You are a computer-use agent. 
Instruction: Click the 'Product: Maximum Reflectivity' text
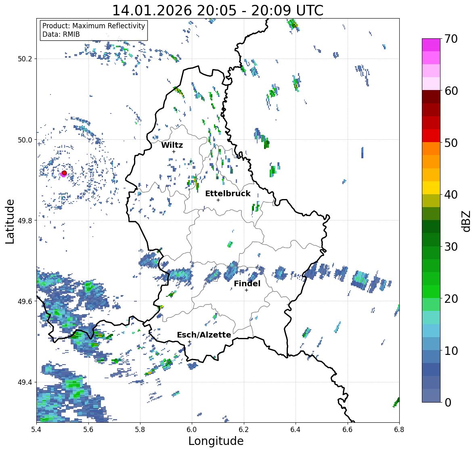(94, 26)
